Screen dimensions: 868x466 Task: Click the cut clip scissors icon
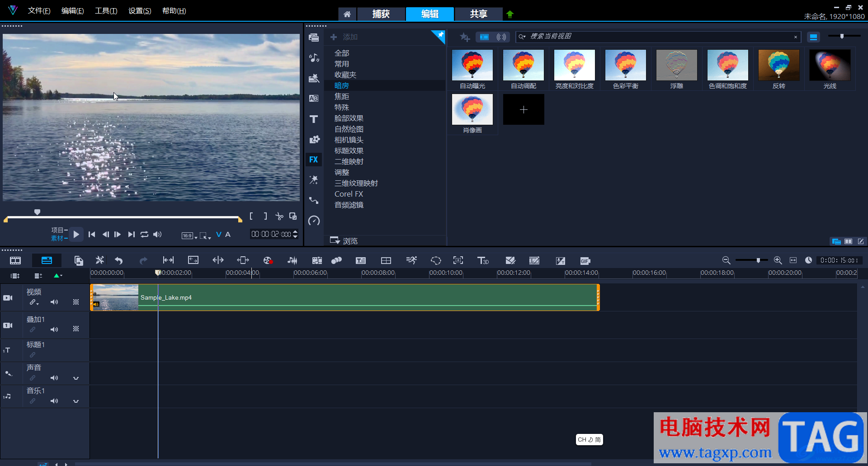coord(279,217)
